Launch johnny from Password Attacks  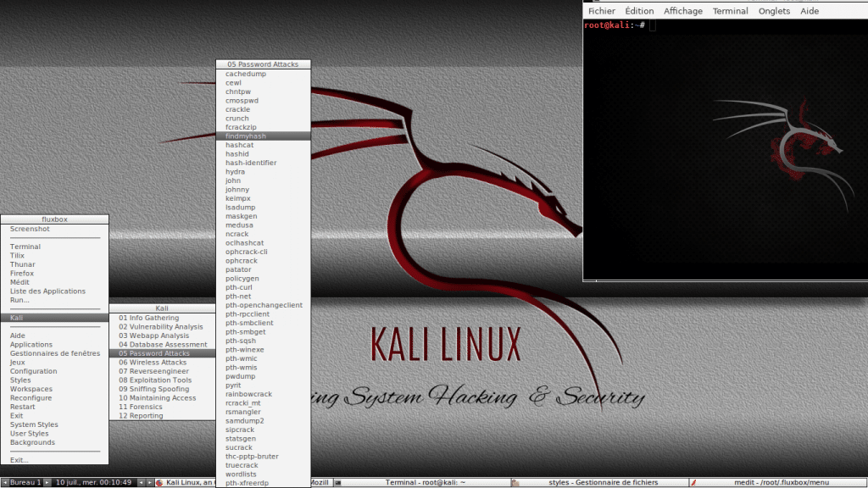[x=263, y=189]
